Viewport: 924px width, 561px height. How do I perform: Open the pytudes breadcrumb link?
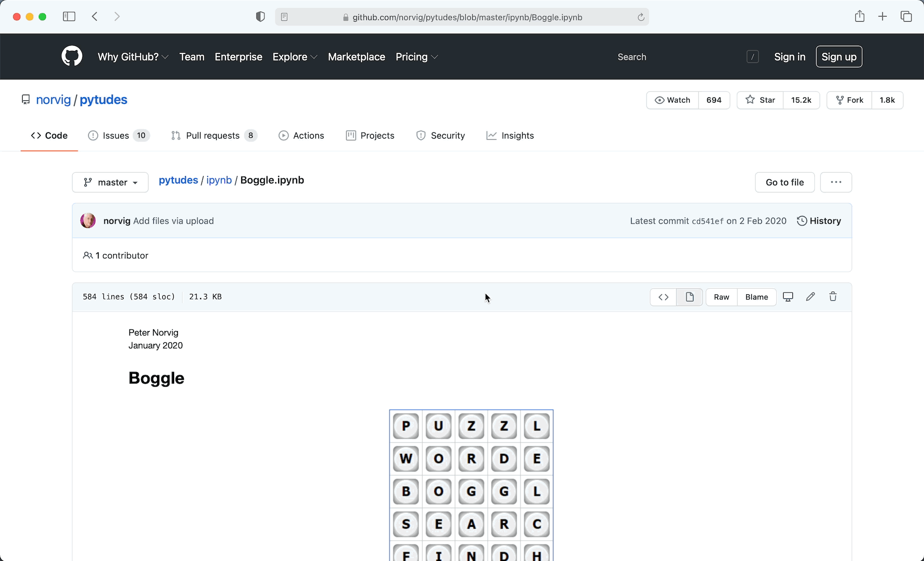coord(178,180)
